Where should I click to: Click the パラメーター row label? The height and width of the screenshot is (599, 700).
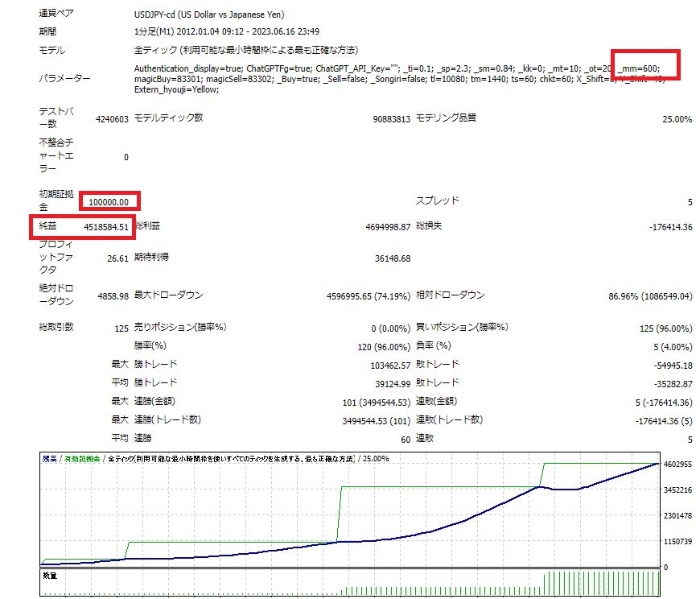pyautogui.click(x=64, y=79)
